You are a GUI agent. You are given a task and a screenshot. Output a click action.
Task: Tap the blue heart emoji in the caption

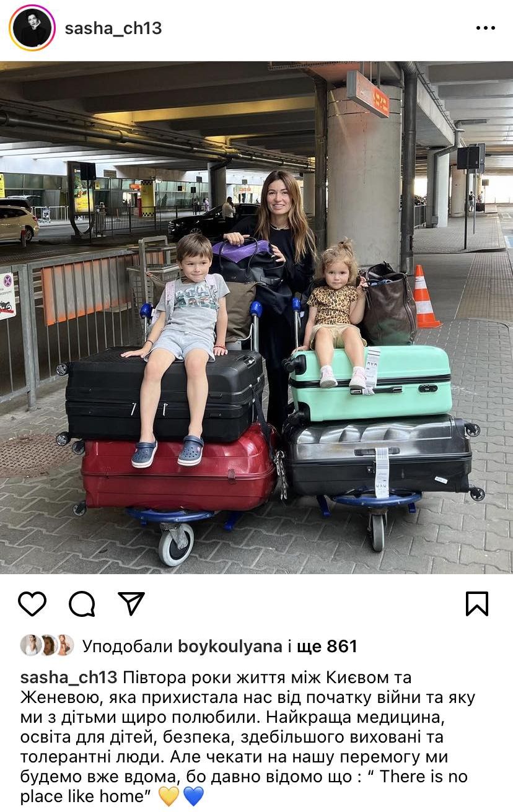pos(193,797)
